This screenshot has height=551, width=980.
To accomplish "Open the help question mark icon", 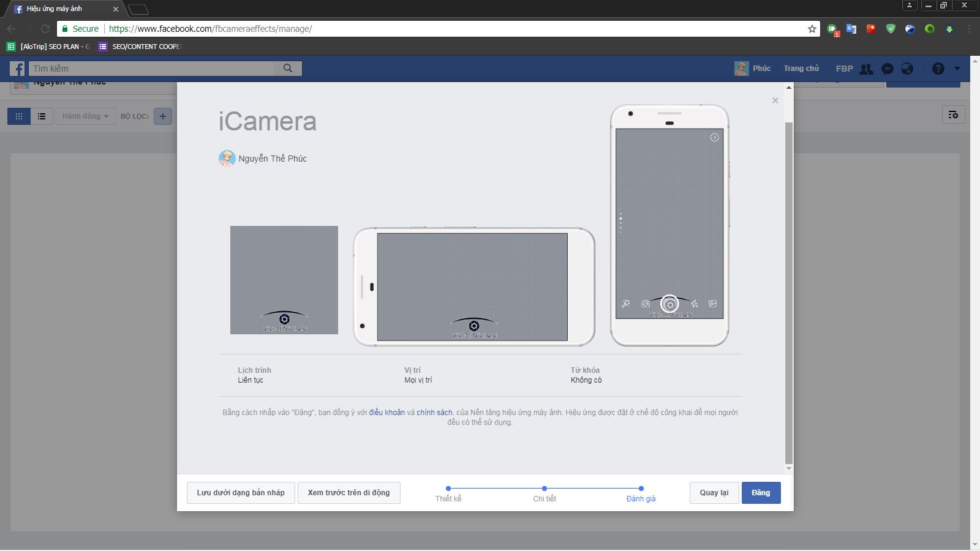I will 938,69.
